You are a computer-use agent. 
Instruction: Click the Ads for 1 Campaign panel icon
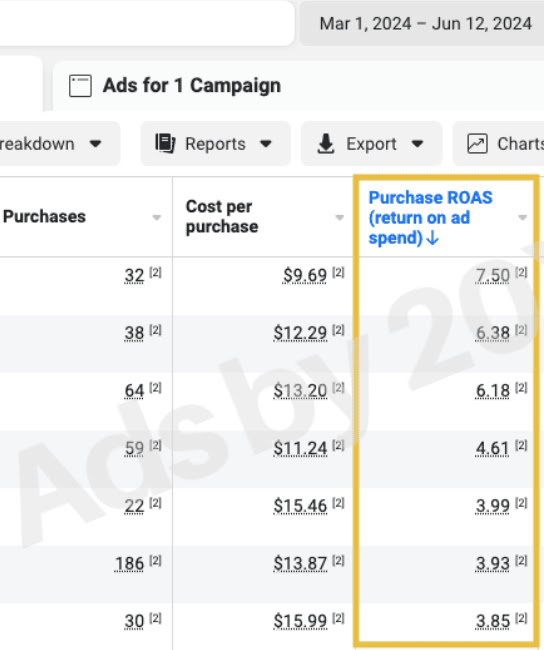coord(80,86)
